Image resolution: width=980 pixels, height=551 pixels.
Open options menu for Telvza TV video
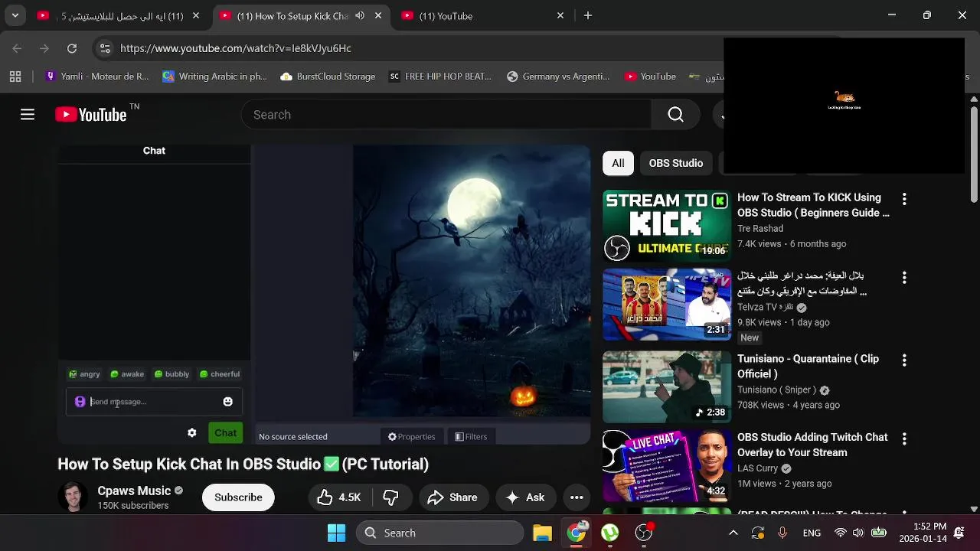(904, 277)
